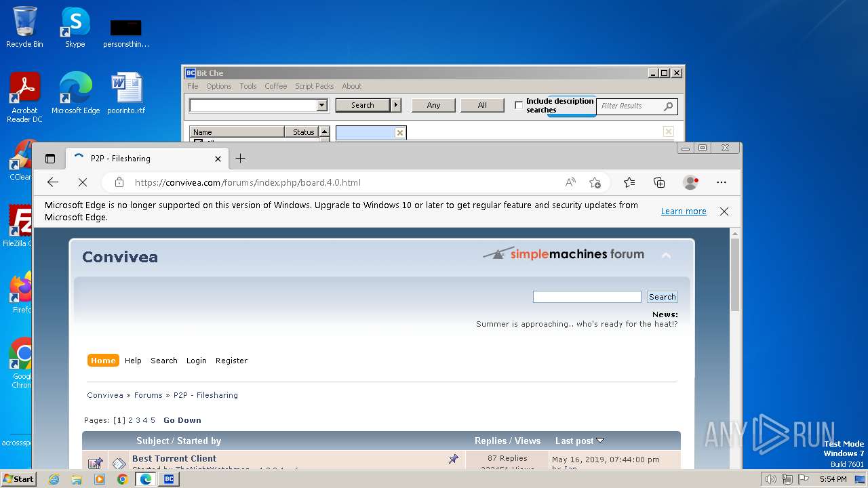The width and height of the screenshot is (868, 488).
Task: Open the Skype desktop shortcut
Action: (x=75, y=27)
